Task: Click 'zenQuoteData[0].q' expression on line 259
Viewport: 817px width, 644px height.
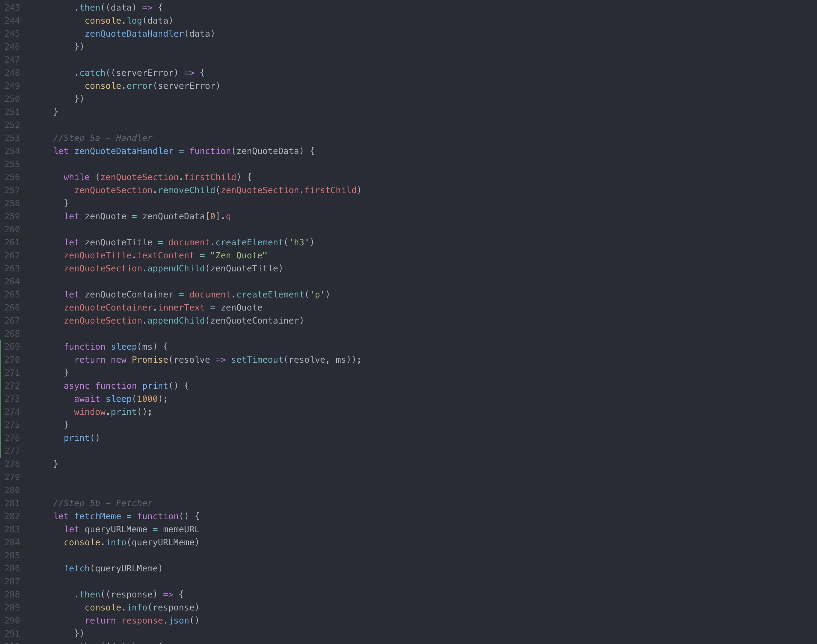Action: coord(187,216)
